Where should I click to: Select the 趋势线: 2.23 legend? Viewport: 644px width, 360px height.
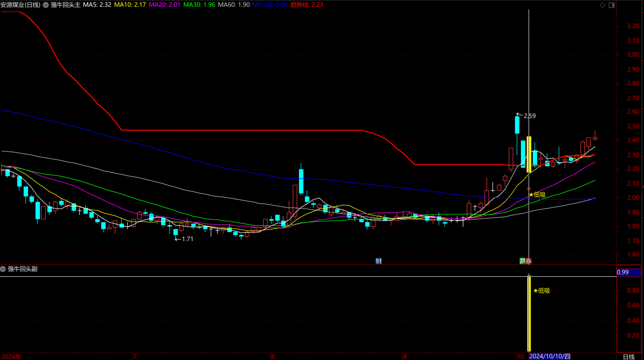coord(307,5)
